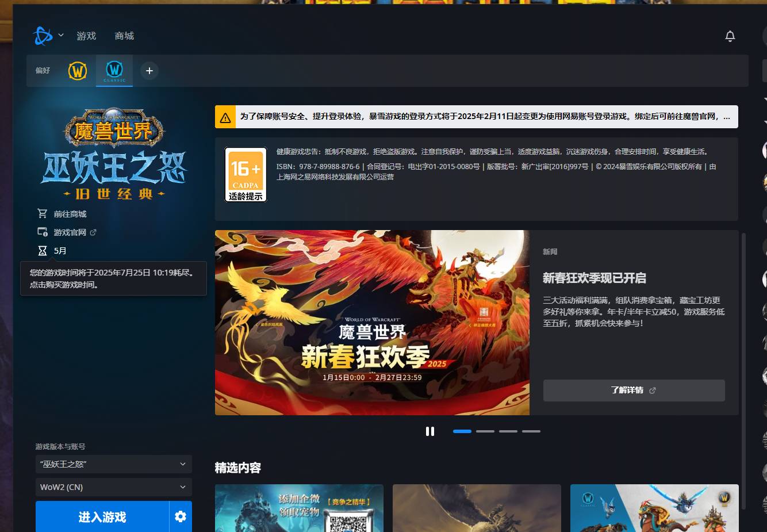This screenshot has height=532, width=767.
Task: Click the 进入游戏 play button
Action: click(102, 517)
